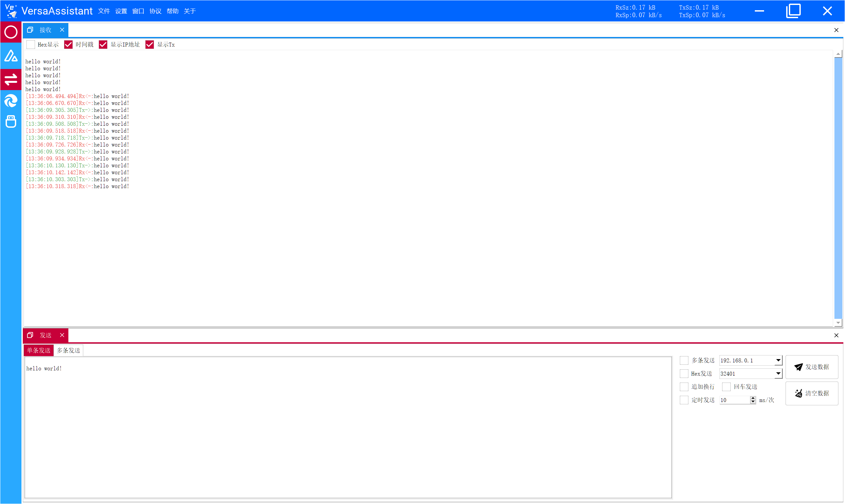The width and height of the screenshot is (845, 504).
Task: Click in the hello world! send text area
Action: click(349, 427)
